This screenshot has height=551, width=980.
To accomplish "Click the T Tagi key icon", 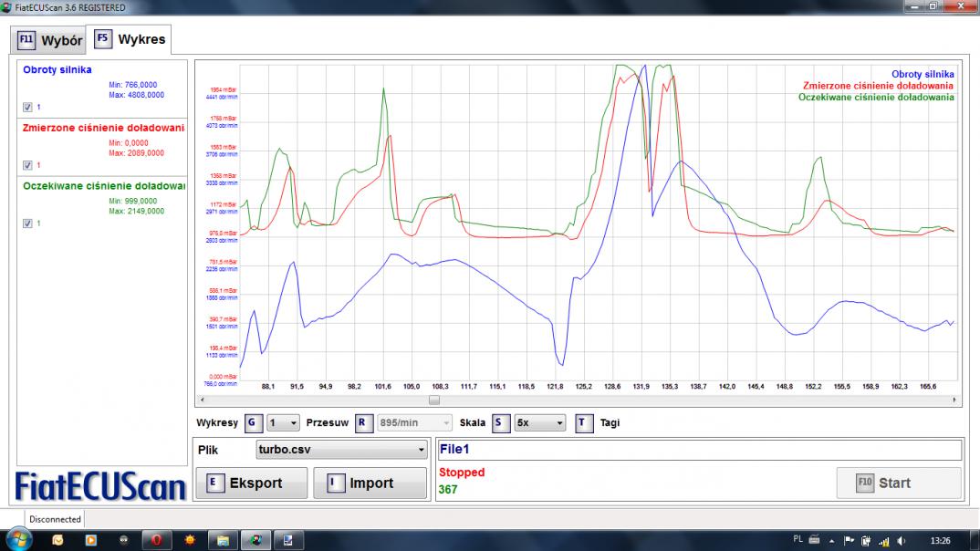I will pyautogui.click(x=584, y=423).
